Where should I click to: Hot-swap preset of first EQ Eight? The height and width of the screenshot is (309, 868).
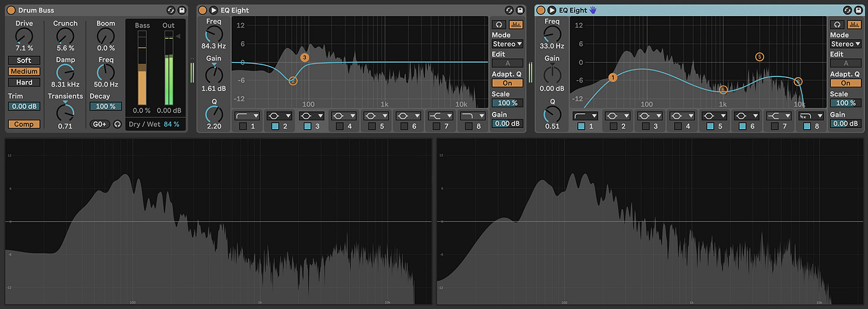509,10
